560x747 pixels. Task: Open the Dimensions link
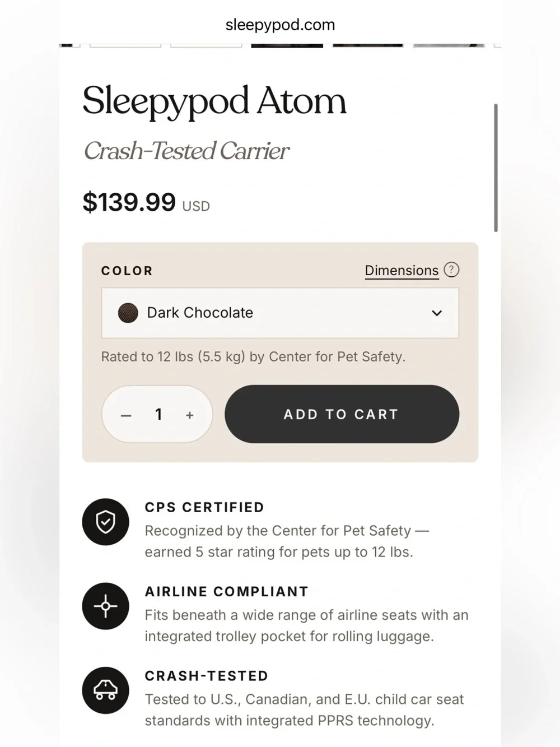coord(402,271)
